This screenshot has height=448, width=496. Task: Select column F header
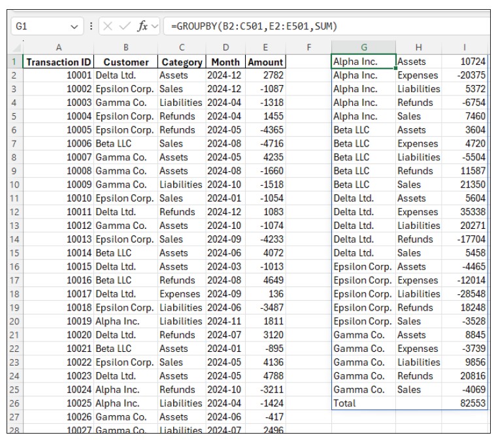tap(308, 48)
